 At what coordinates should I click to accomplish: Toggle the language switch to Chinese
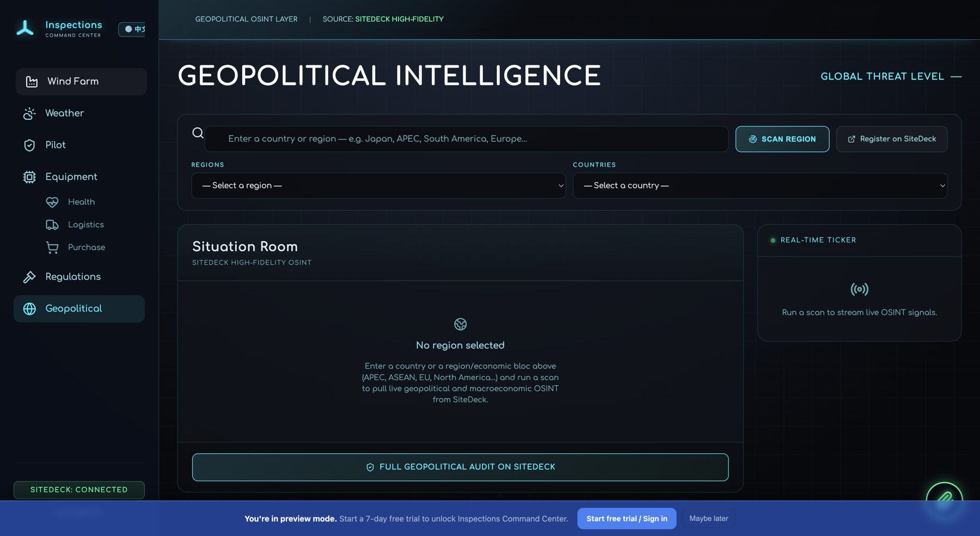coord(132,29)
